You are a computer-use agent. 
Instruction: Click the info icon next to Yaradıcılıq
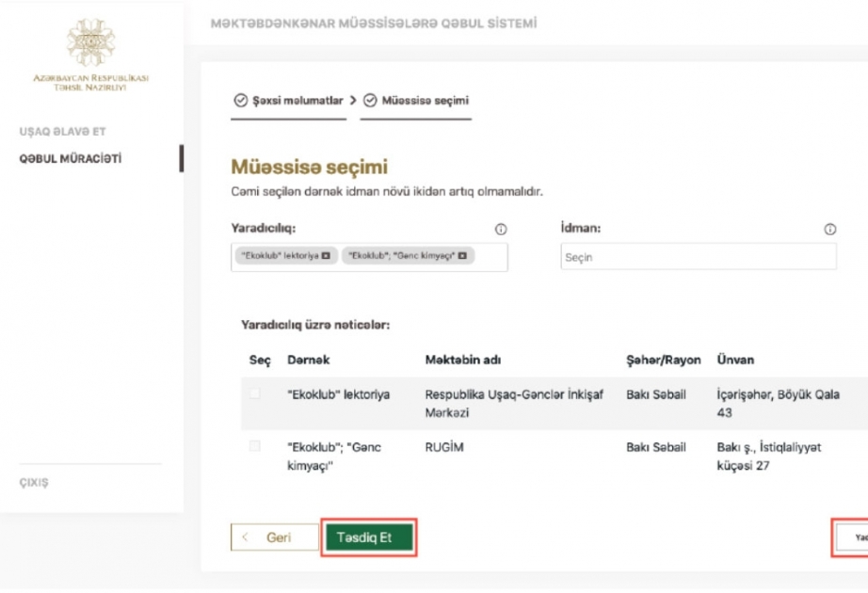click(501, 230)
